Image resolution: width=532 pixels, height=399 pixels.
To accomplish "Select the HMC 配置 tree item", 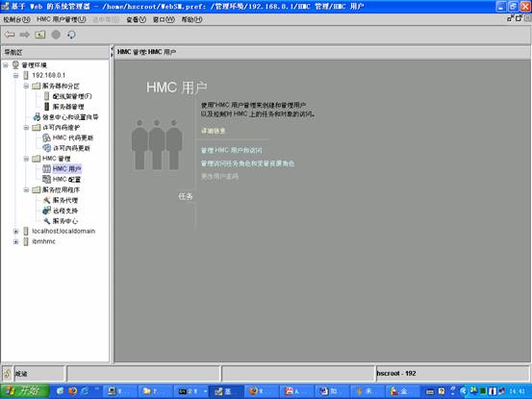I will tap(66, 180).
